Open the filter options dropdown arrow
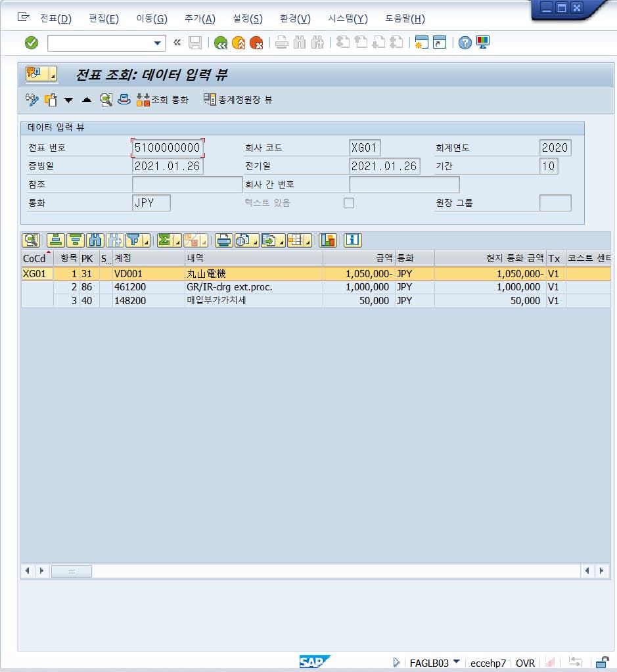Viewport: 617px width, 672px height. coord(147,241)
